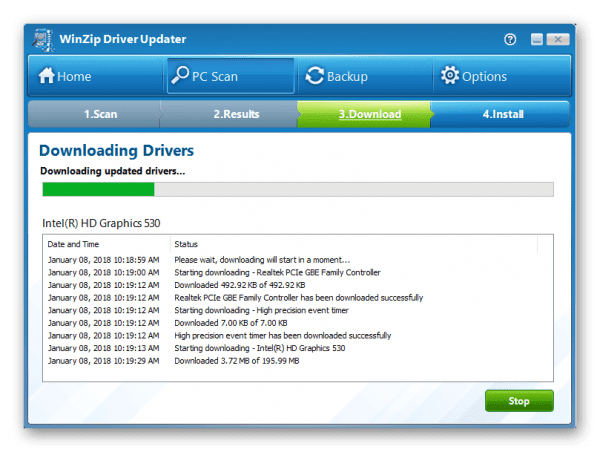Go to the Backup tab label

[x=347, y=77]
